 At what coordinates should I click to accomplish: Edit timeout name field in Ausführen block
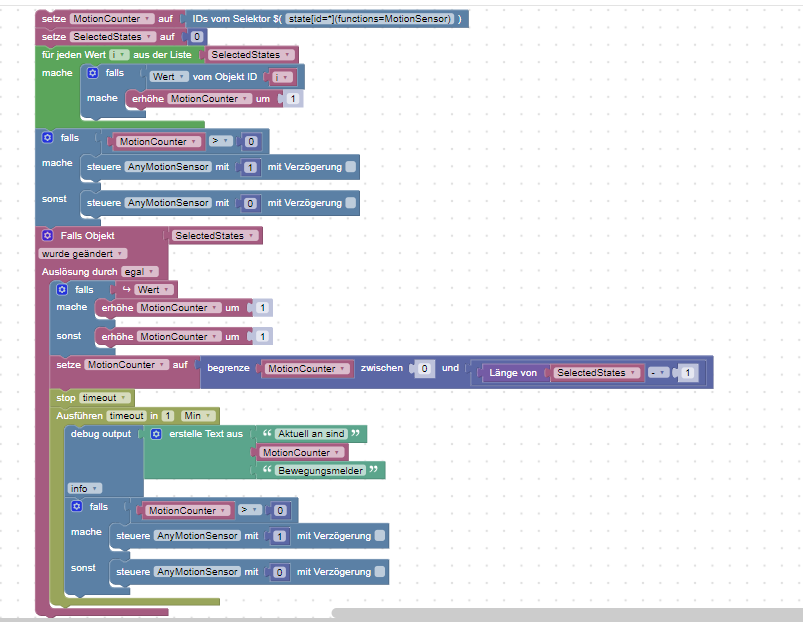(126, 415)
